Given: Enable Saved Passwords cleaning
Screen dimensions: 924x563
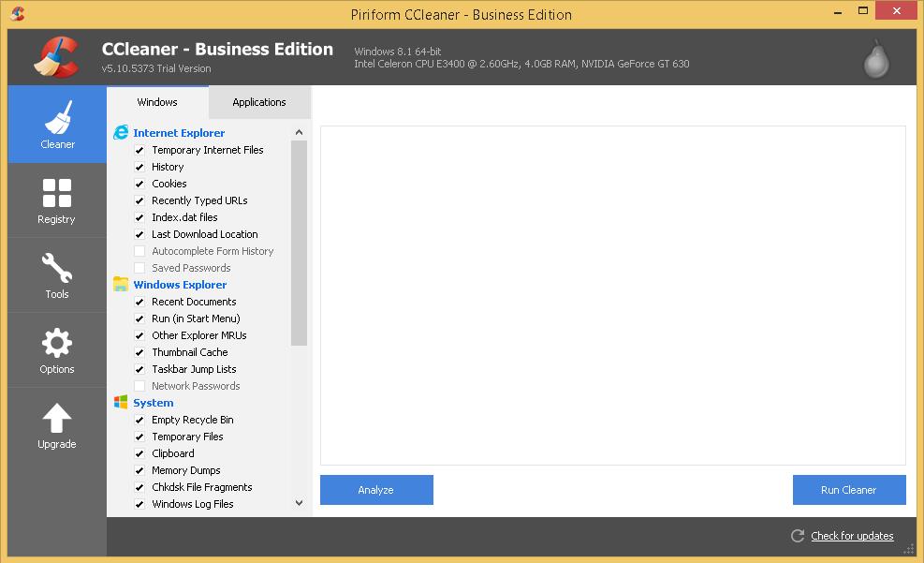Looking at the screenshot, I should [x=139, y=268].
